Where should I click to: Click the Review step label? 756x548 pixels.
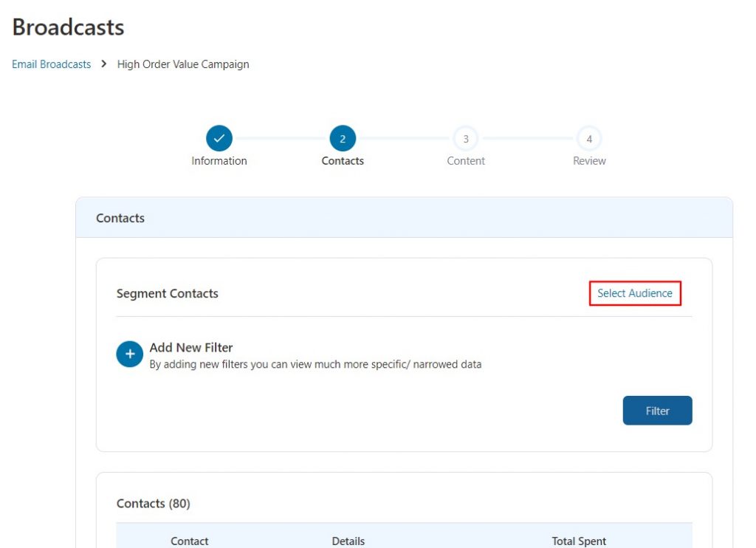click(589, 161)
